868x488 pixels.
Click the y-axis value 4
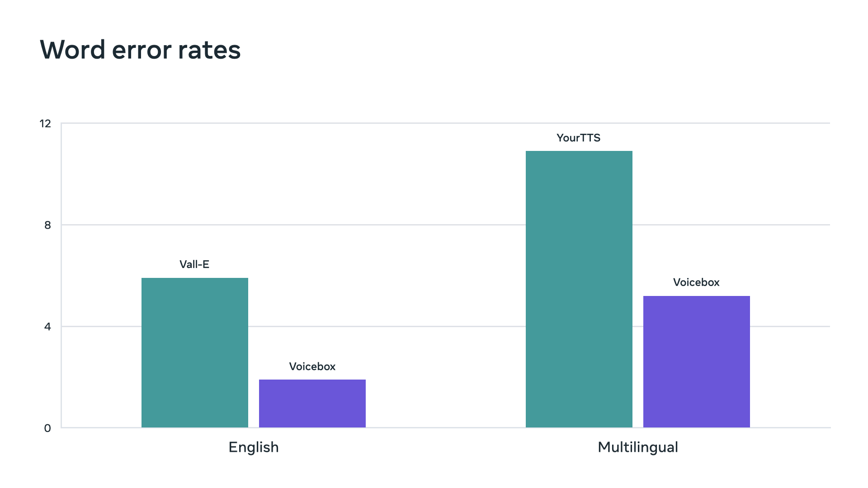point(47,326)
